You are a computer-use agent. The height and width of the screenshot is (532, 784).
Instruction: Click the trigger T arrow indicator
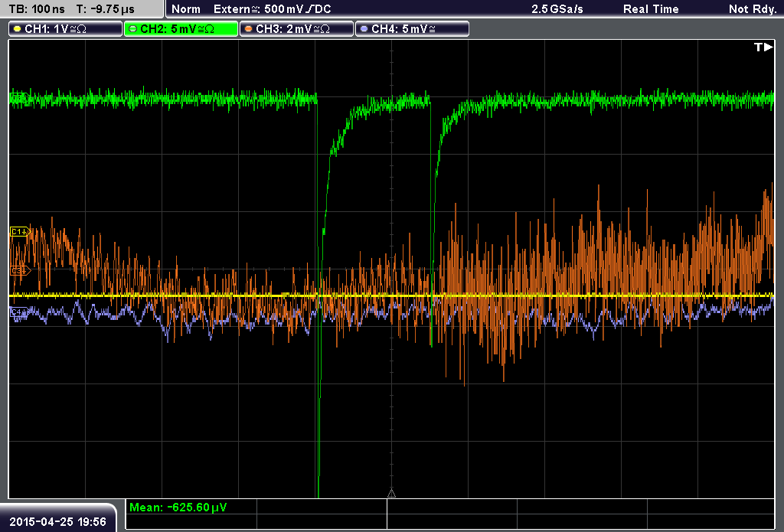(x=763, y=47)
